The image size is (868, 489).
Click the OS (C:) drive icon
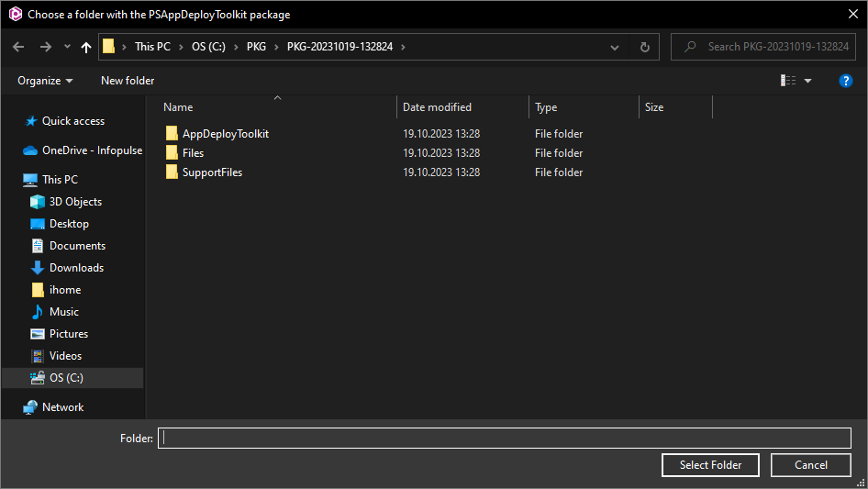coord(38,378)
